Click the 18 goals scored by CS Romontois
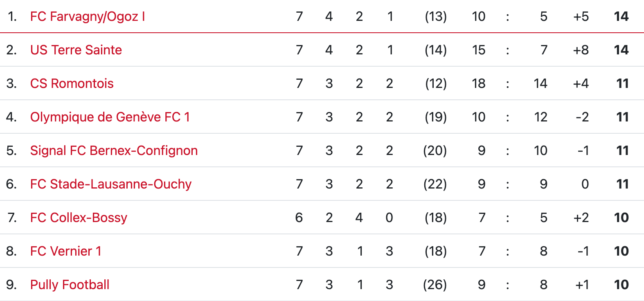Screen dimensions: 644x301 coord(479,83)
